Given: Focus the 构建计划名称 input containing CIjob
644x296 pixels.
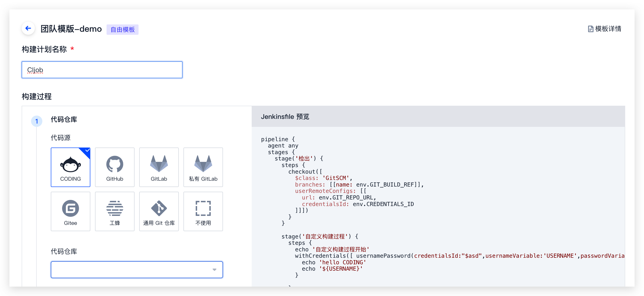Looking at the screenshot, I should (x=102, y=70).
